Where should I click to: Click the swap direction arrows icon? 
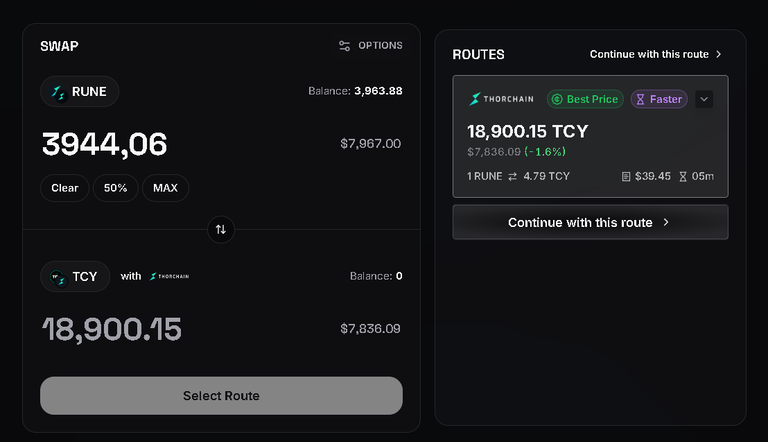coord(221,229)
